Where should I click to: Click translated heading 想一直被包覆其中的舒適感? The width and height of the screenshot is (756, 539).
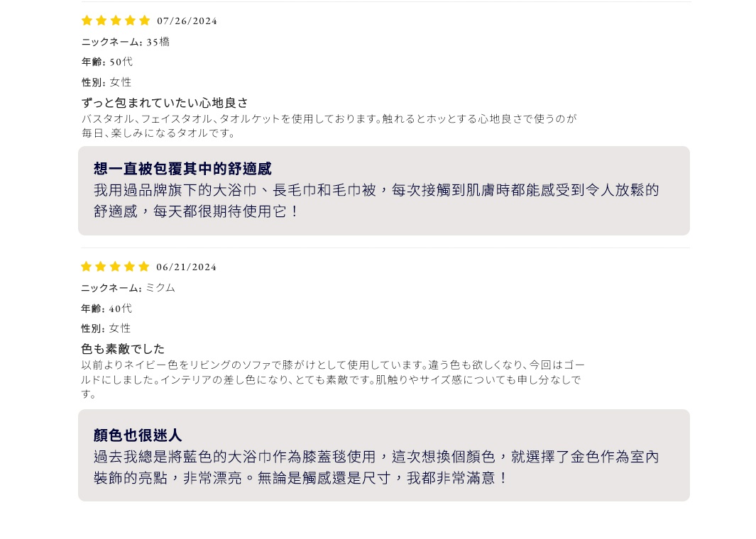(x=182, y=169)
